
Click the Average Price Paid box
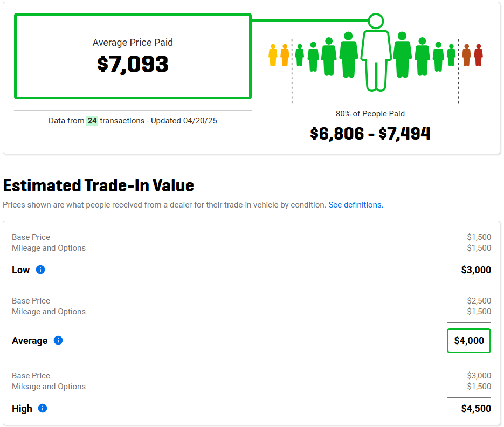(x=133, y=57)
